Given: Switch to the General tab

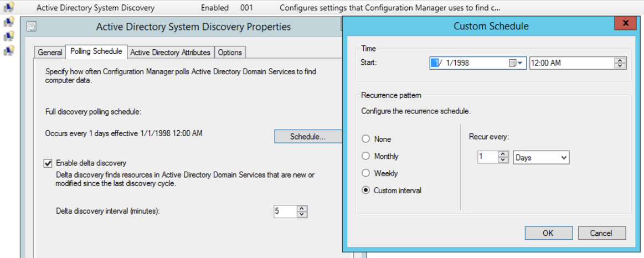Looking at the screenshot, I should click(x=50, y=53).
